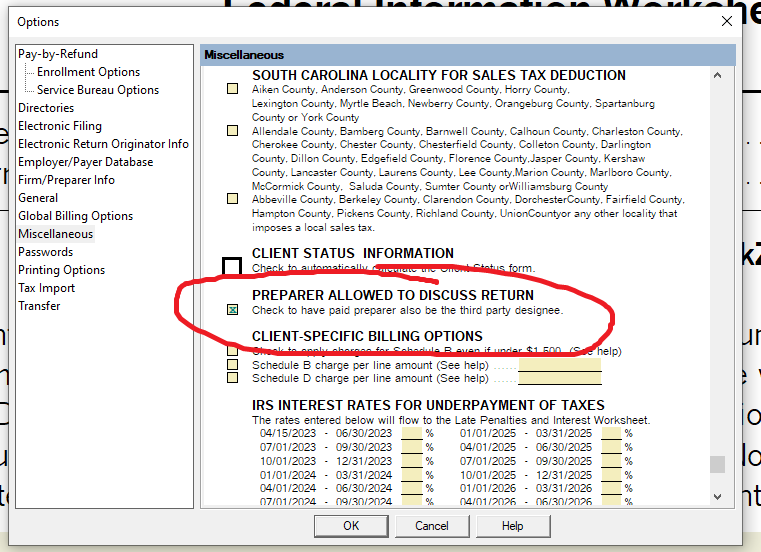Check the Aiken County locality box
Image resolution: width=761 pixels, height=552 pixels.
232,88
